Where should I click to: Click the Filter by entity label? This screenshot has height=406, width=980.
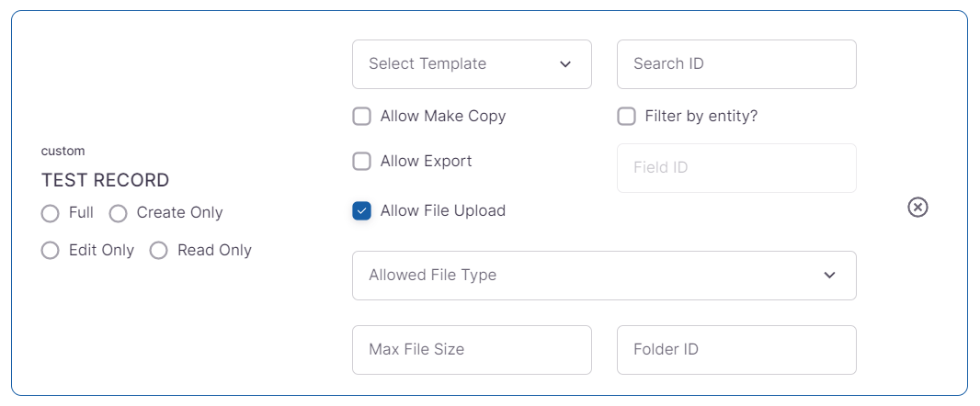701,117
